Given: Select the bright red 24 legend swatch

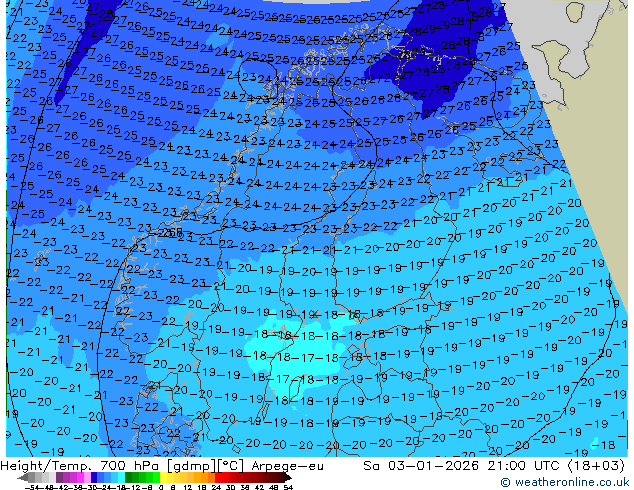Looking at the screenshot, I should [218, 478].
